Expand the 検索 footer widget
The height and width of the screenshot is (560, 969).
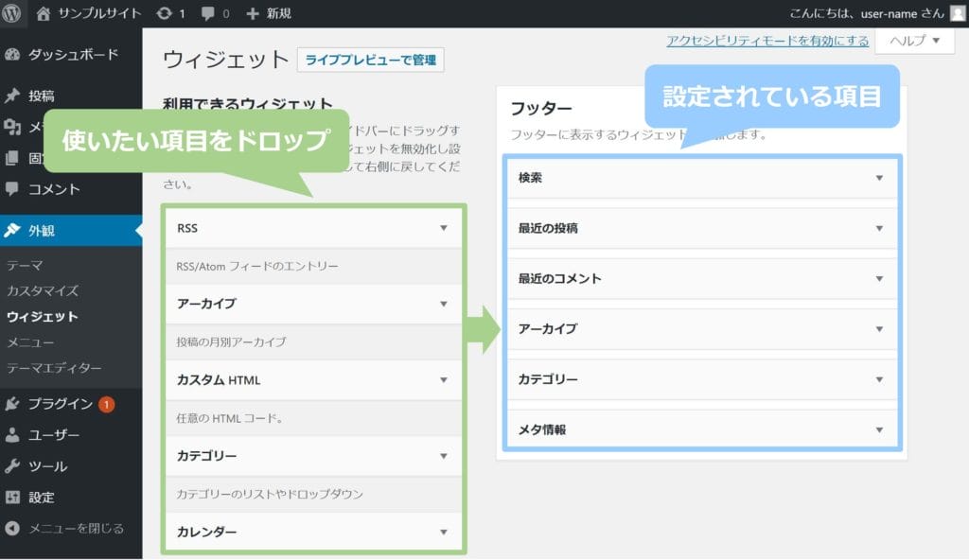click(879, 178)
